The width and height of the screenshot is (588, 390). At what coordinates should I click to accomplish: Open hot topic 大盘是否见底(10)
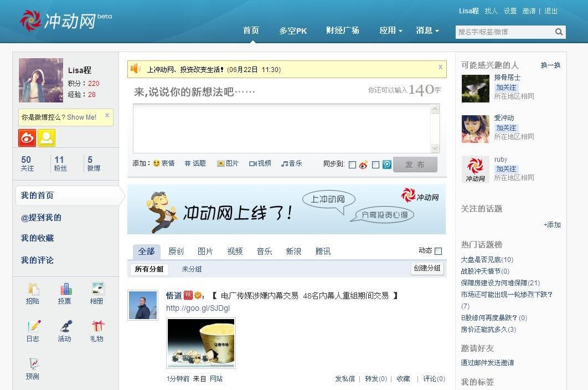(x=487, y=260)
